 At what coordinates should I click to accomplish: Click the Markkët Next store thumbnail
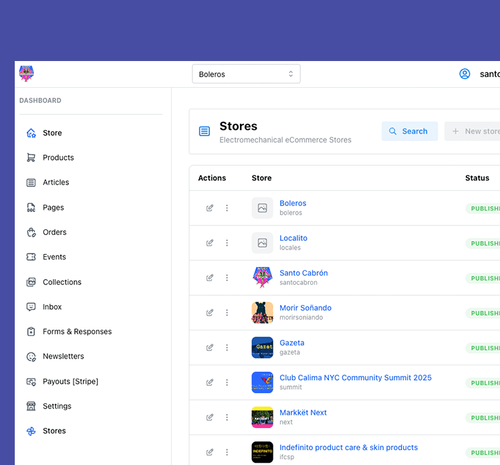[x=262, y=417]
